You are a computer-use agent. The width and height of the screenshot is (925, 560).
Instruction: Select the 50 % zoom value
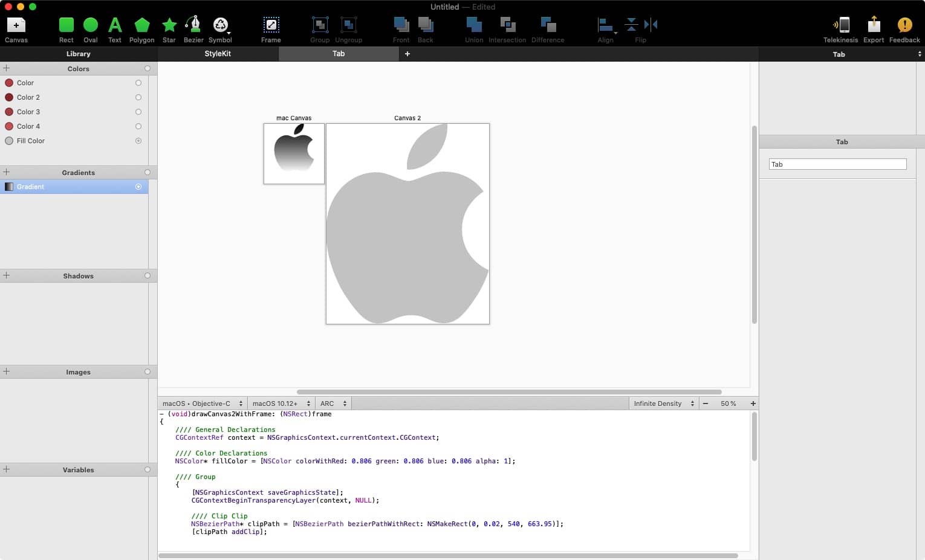[x=729, y=404]
